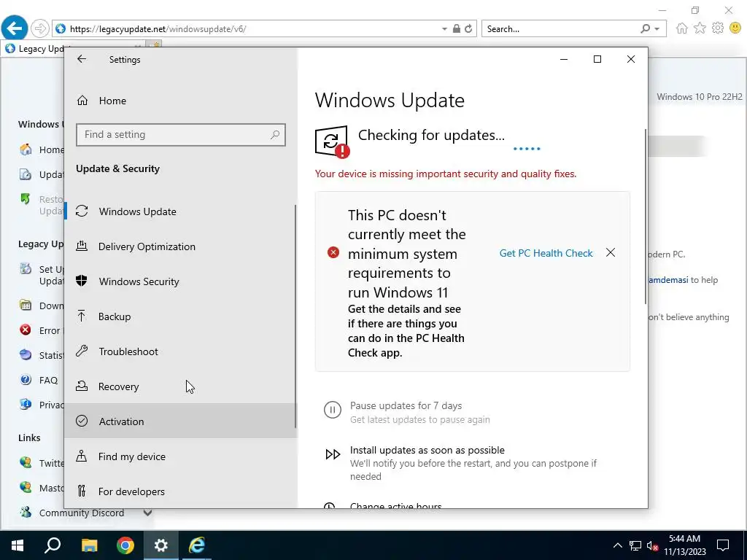Click Internet Explorer back button
Screen dimensions: 747x560
pos(15,28)
